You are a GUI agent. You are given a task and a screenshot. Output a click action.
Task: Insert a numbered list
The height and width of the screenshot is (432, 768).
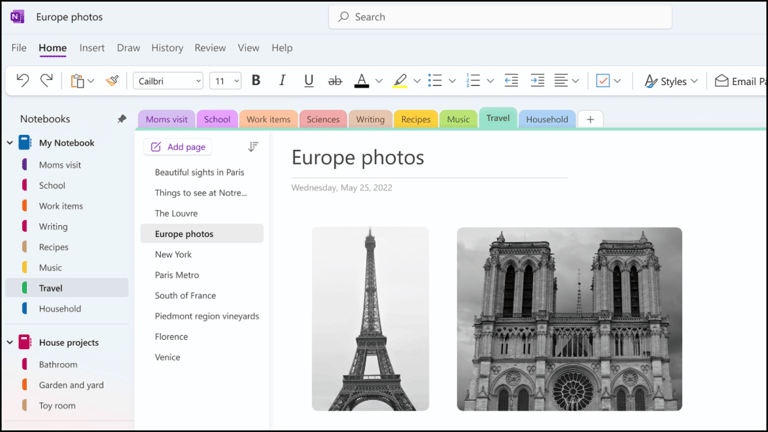pos(473,80)
